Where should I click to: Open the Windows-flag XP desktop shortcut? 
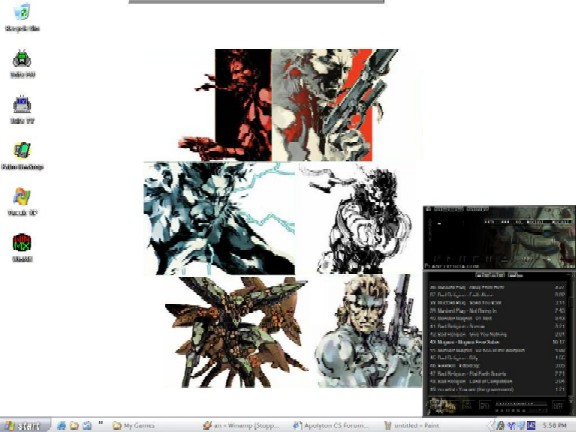(x=22, y=201)
